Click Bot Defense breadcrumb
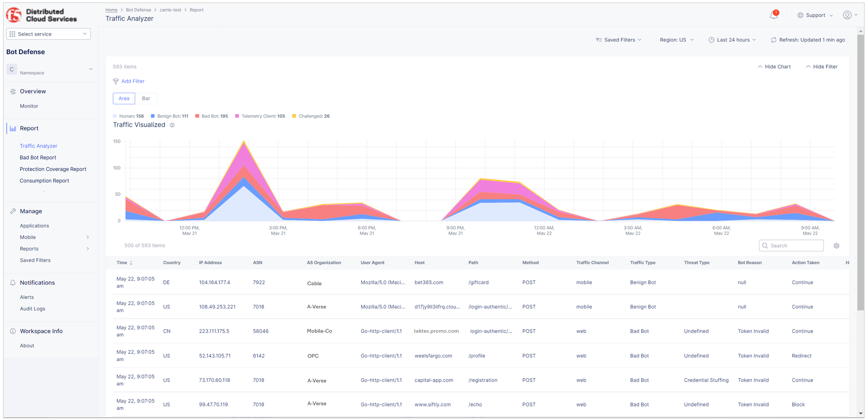The height and width of the screenshot is (420, 868). pyautogui.click(x=138, y=10)
